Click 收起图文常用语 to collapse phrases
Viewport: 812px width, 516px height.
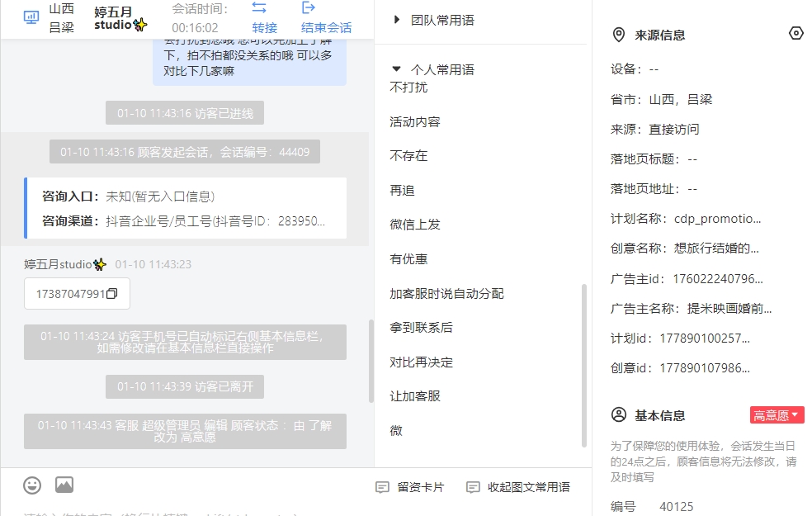[x=529, y=487]
